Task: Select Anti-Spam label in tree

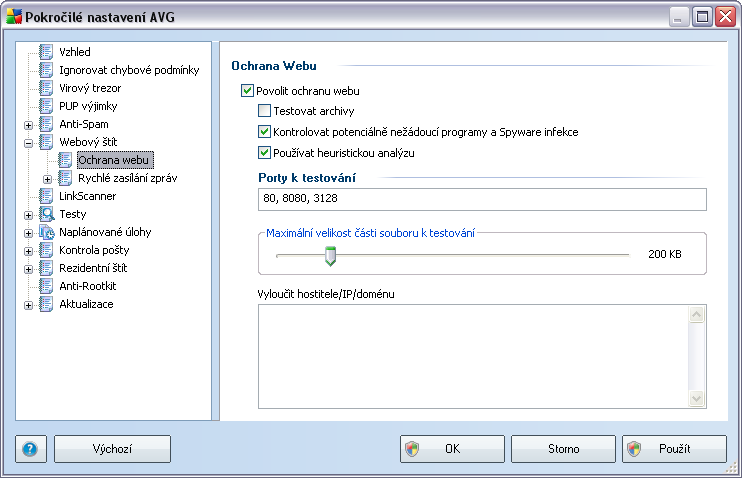Action: 84,124
